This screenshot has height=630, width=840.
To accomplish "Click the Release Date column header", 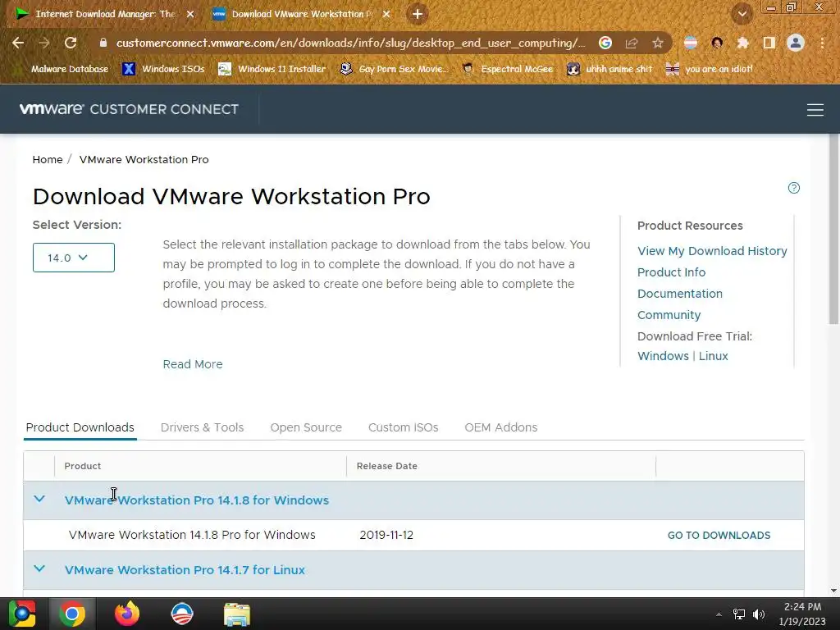I will pos(387,466).
